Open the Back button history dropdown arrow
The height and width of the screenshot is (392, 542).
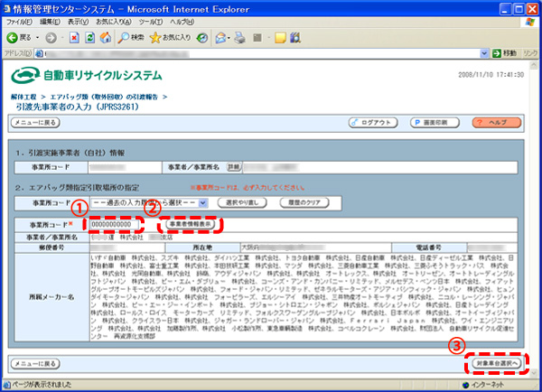(37, 38)
